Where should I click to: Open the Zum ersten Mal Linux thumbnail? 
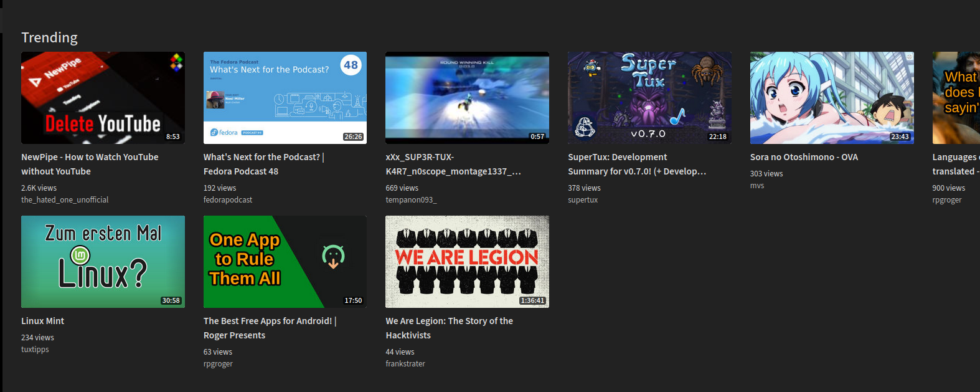(103, 262)
